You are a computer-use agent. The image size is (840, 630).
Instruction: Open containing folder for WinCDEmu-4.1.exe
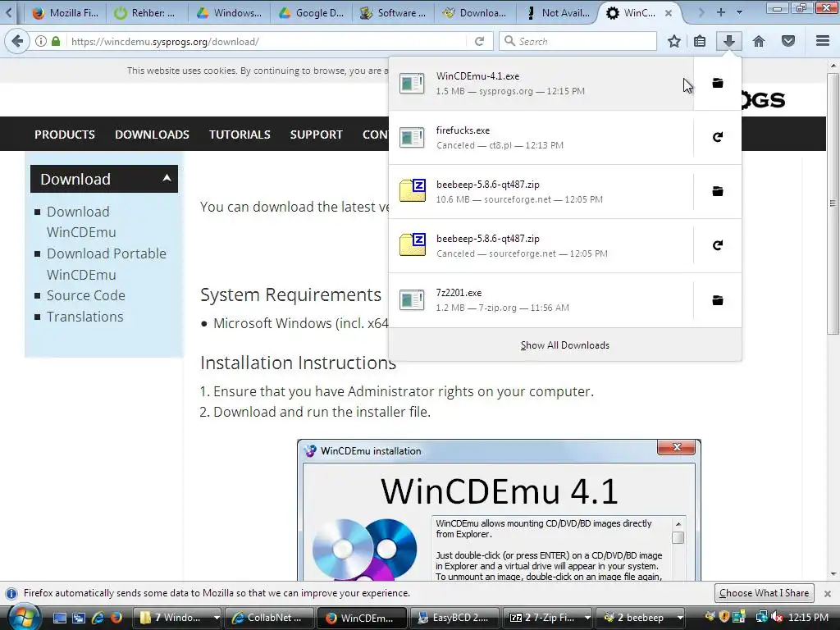(x=717, y=83)
